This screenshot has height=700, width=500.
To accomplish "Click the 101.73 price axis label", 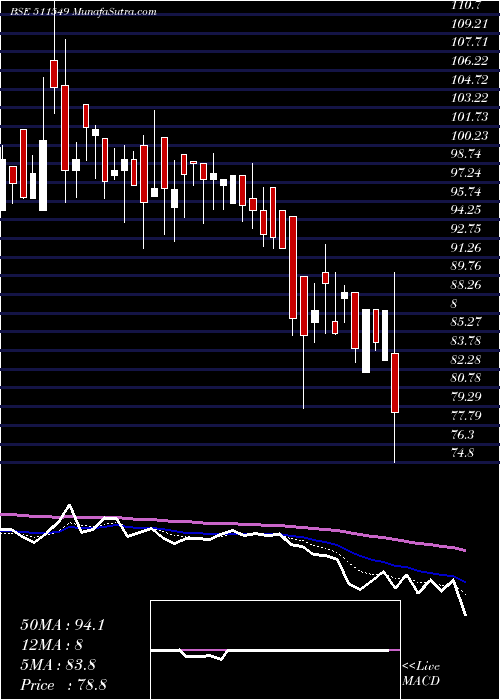I will click(x=467, y=117).
